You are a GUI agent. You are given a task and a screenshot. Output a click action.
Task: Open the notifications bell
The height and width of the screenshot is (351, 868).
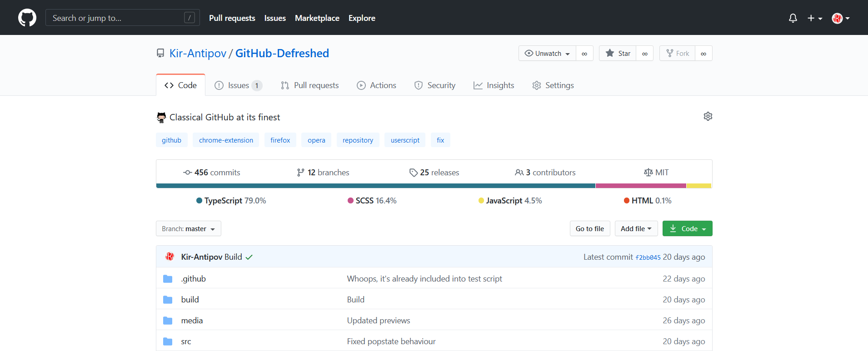click(793, 18)
